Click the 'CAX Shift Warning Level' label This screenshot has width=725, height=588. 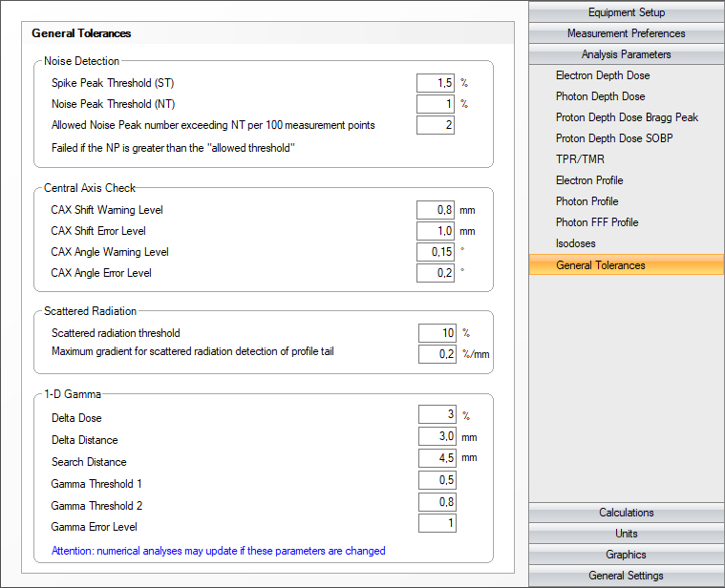pyautogui.click(x=107, y=210)
